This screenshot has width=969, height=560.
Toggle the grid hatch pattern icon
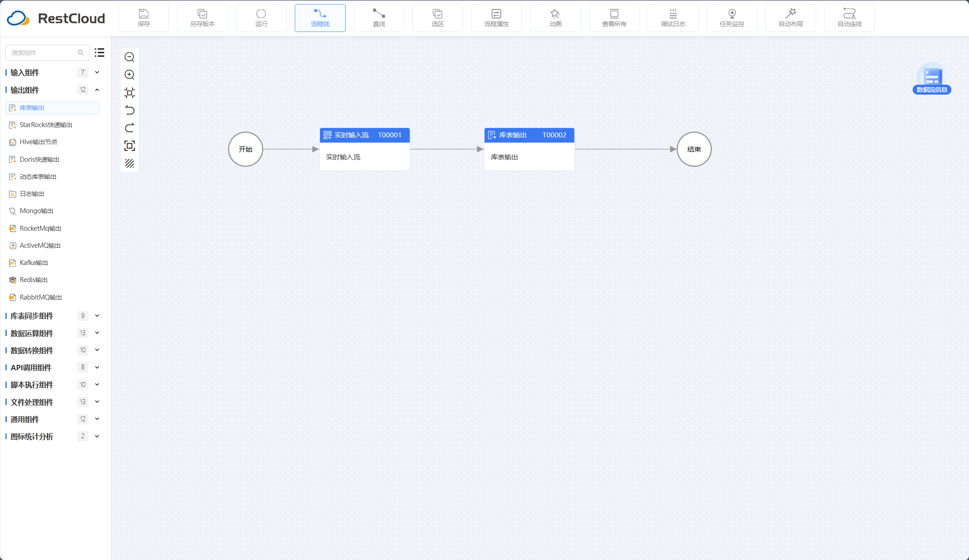point(129,163)
